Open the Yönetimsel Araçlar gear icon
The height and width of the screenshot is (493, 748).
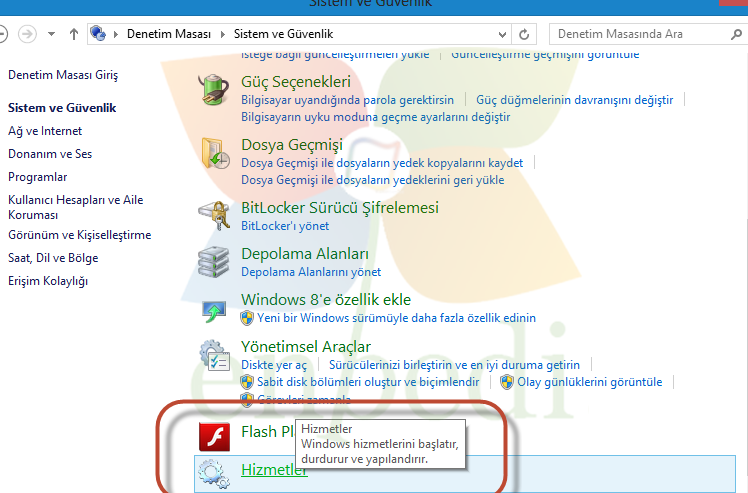tap(215, 356)
